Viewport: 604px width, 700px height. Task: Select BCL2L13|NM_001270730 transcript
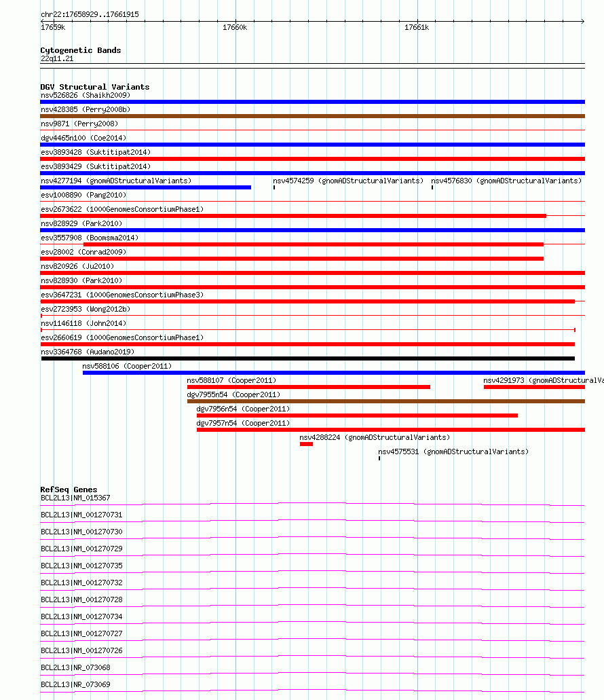[81, 532]
